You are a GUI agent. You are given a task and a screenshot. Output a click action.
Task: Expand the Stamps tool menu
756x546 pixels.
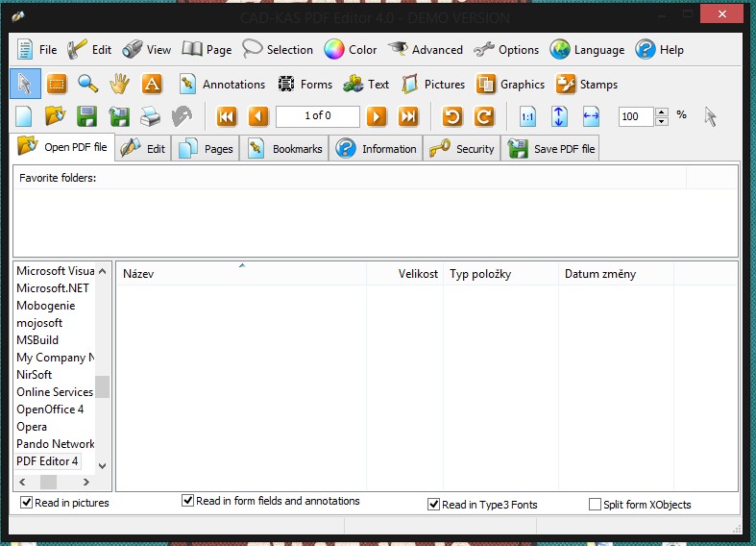point(587,84)
